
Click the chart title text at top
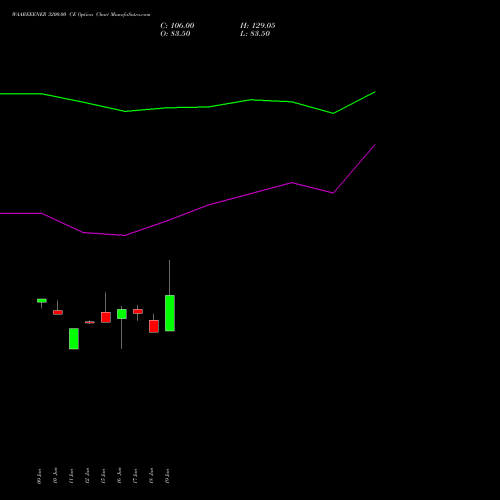tap(81, 15)
